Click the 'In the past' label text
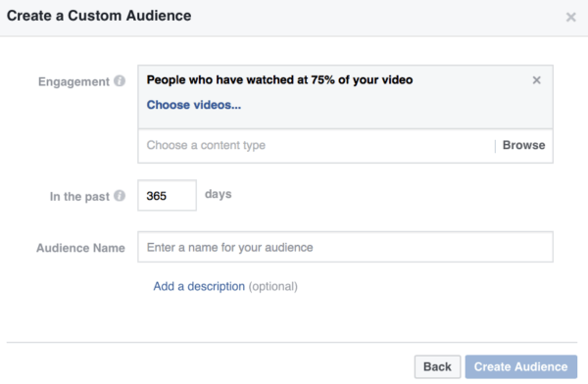Screen dimensions: 588x384 (x=79, y=197)
